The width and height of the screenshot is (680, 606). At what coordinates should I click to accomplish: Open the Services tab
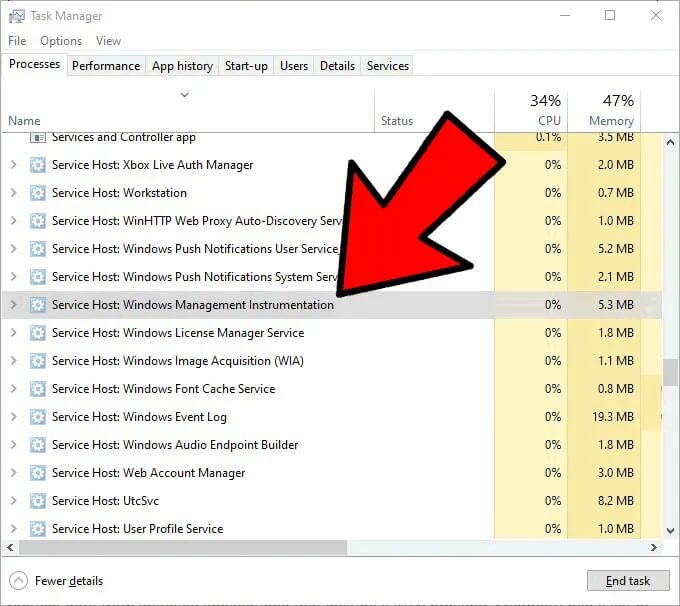point(388,66)
